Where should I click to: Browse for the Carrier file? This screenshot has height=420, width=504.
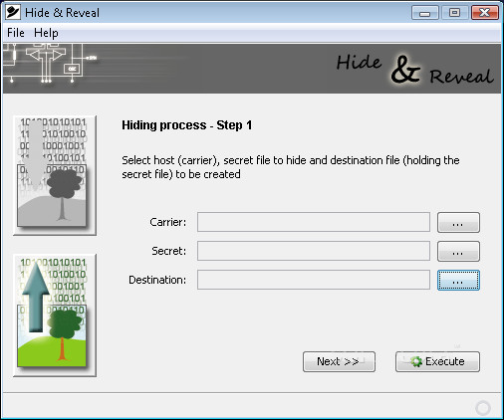(458, 222)
